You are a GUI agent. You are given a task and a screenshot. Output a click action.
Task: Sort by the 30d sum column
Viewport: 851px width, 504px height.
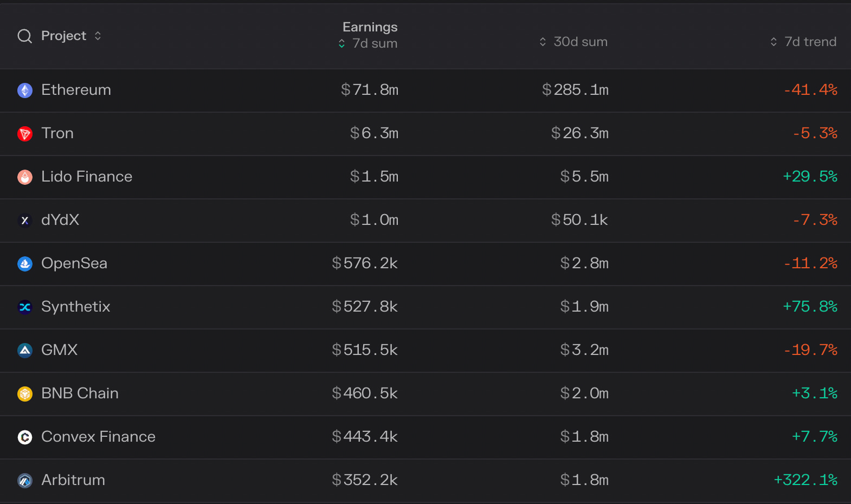[x=573, y=42]
